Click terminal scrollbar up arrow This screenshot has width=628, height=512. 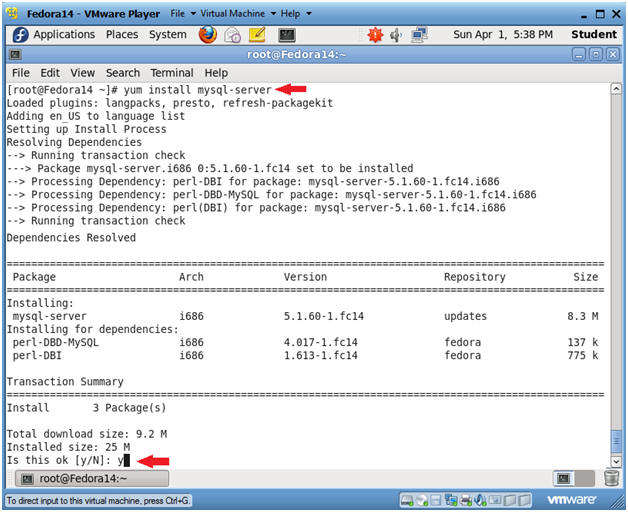pos(616,89)
